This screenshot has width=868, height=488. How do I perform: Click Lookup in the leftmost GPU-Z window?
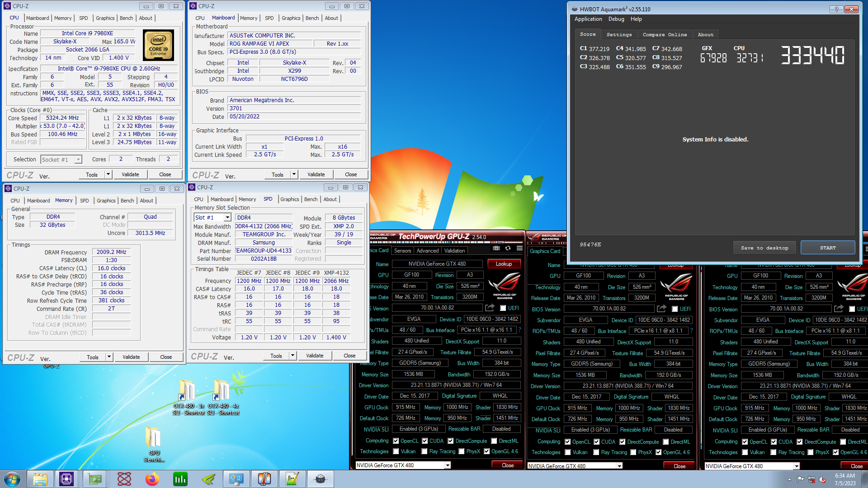pos(504,264)
